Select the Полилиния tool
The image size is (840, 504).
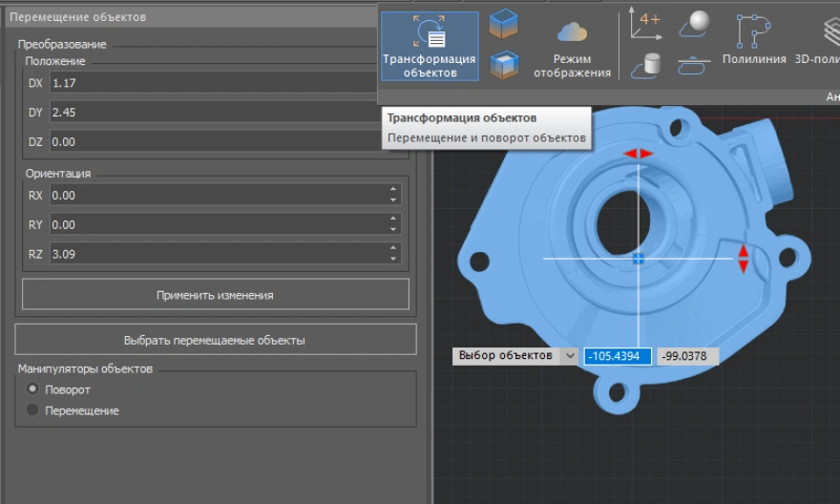click(753, 40)
